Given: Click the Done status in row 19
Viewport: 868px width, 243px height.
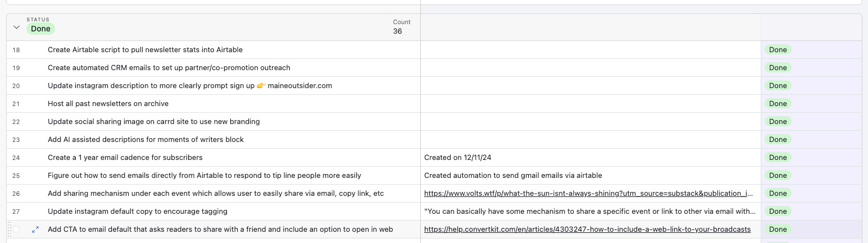Looking at the screenshot, I should (x=778, y=68).
